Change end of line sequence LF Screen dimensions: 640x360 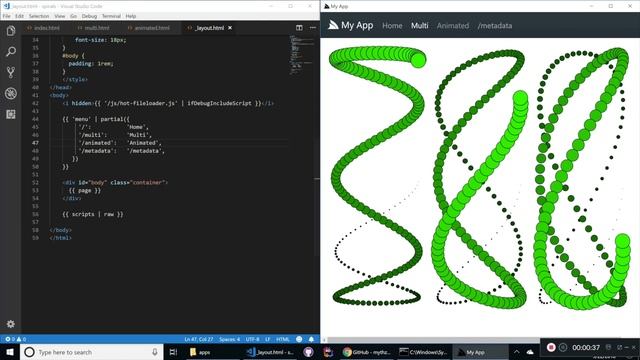(268, 339)
